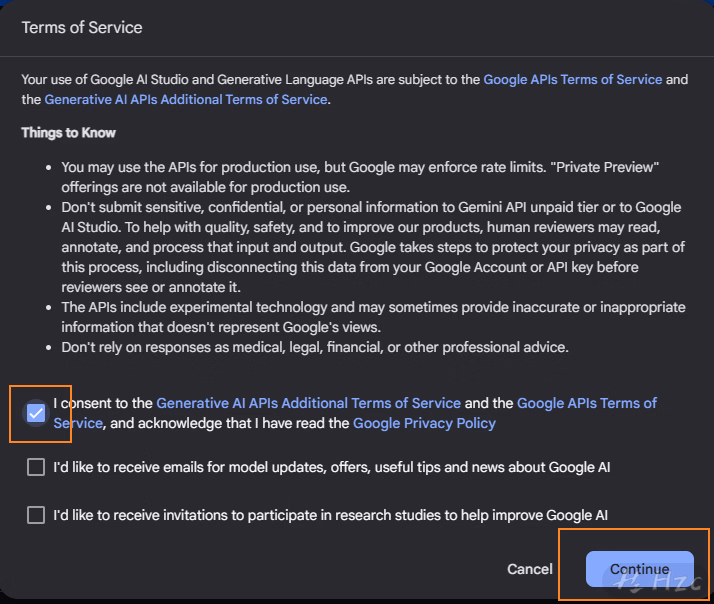Click the Cancel button
Image resolution: width=714 pixels, height=604 pixels.
[x=530, y=569]
